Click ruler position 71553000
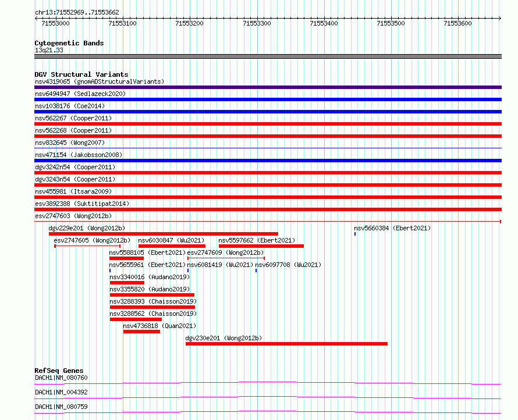Viewport: 518px width, 420px height. tap(55, 23)
